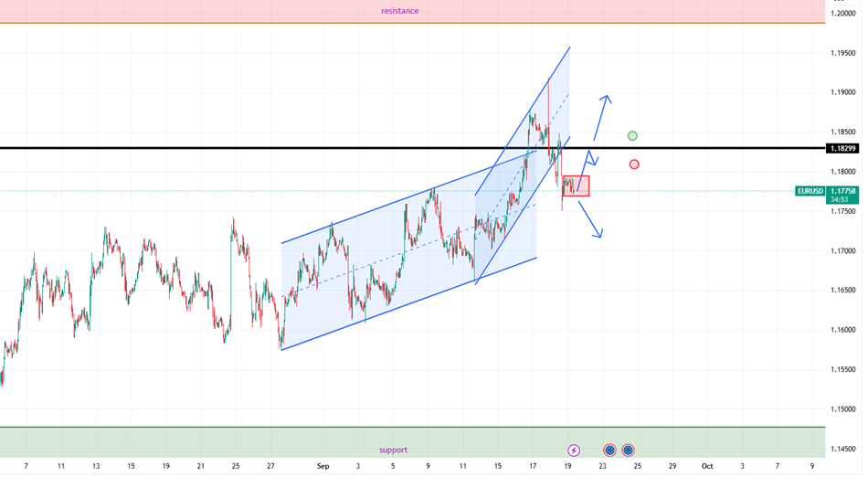Click the 1.14500 price axis label
Image resolution: width=868 pixels, height=477 pixels.
pos(842,449)
